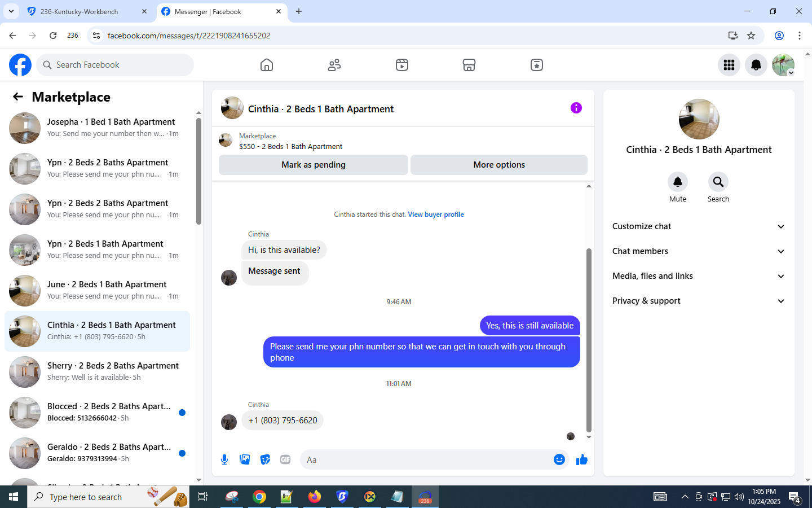812x508 pixels.
Task: Open the notifications bell in Facebook header
Action: pos(756,65)
